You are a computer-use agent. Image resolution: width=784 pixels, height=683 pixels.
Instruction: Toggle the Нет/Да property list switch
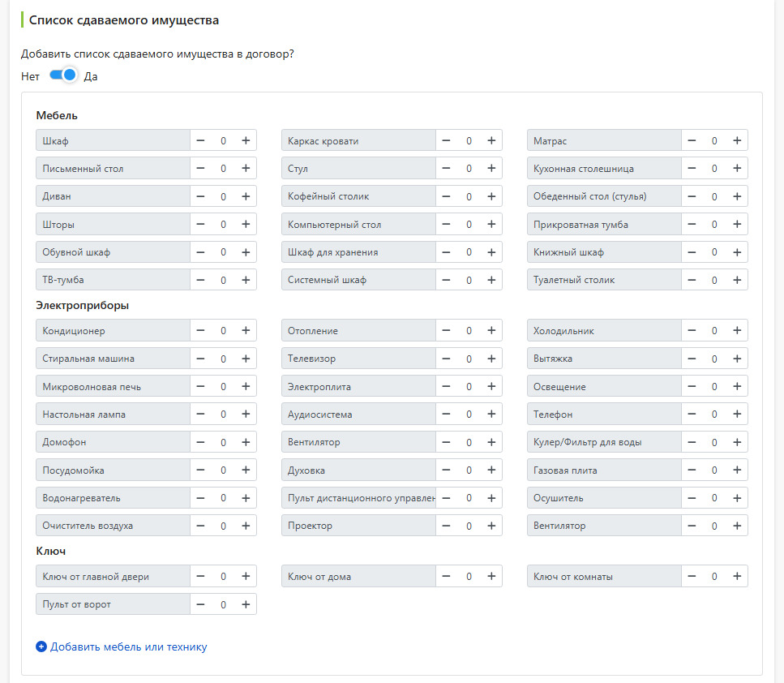63,75
